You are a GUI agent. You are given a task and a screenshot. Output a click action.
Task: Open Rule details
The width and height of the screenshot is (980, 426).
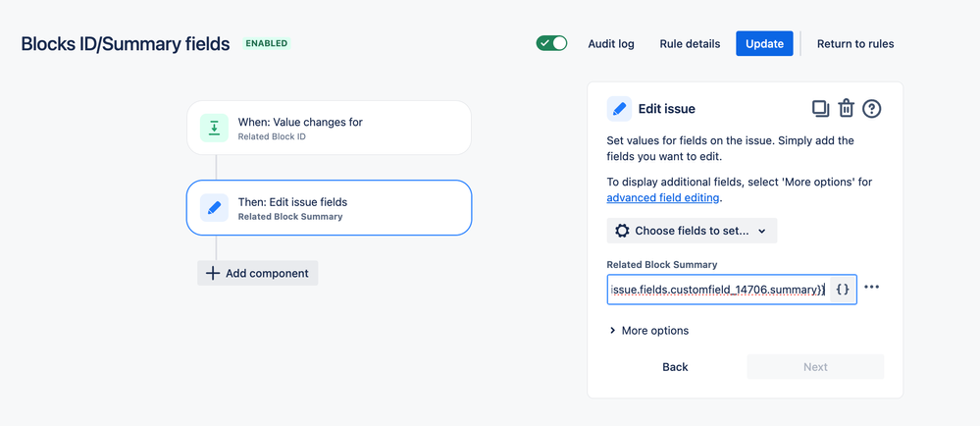(x=690, y=44)
